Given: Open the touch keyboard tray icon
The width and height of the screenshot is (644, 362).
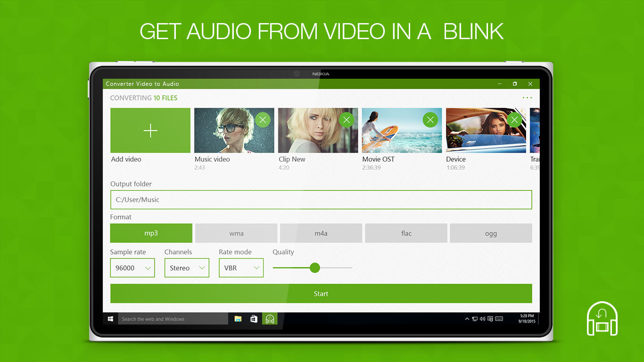Looking at the screenshot, I should click(499, 319).
